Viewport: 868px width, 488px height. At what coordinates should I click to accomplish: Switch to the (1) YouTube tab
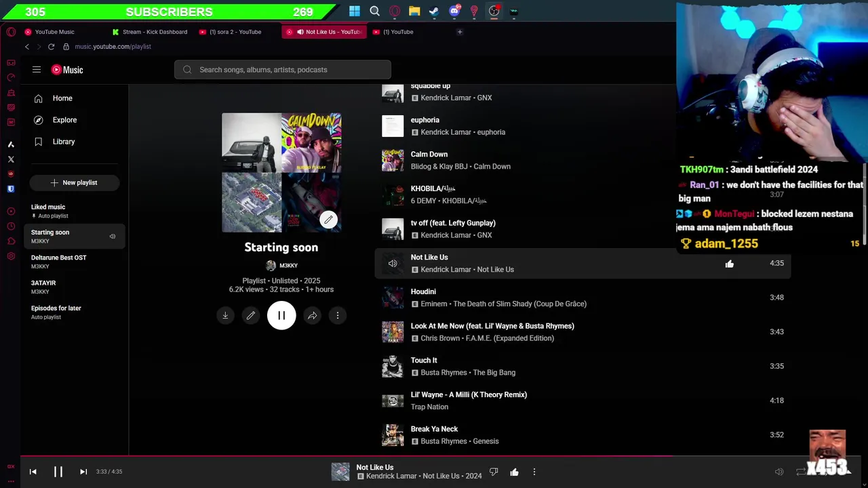click(410, 32)
